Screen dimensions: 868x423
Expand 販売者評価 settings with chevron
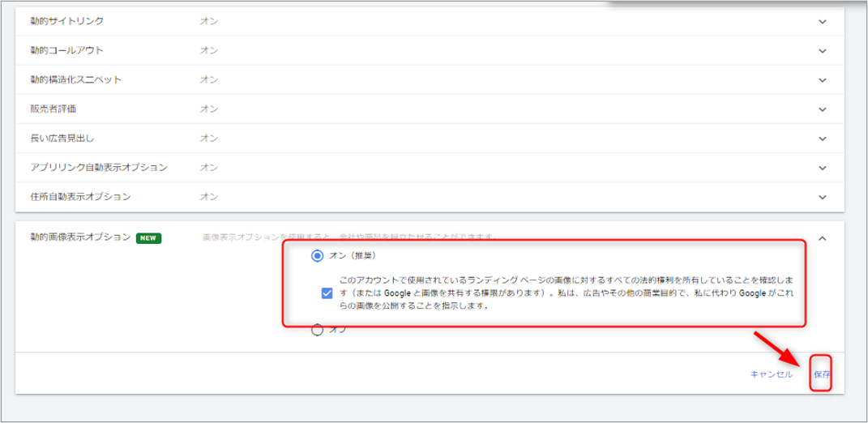822,109
